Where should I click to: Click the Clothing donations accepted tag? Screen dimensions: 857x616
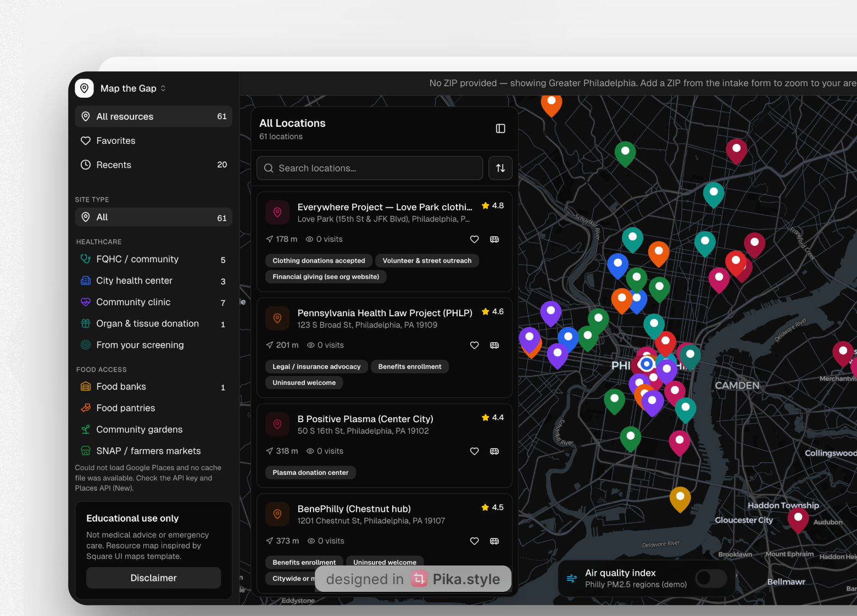pyautogui.click(x=319, y=261)
